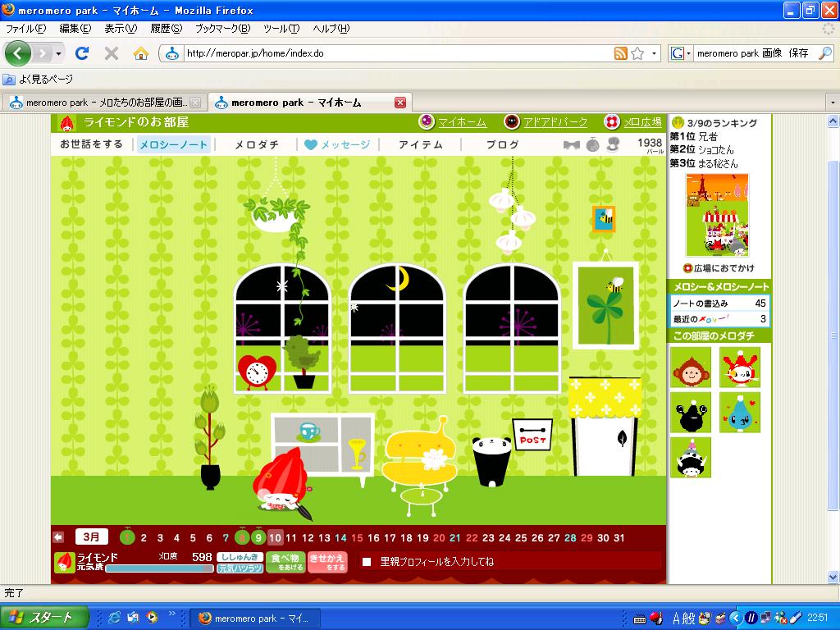This screenshot has height=630, width=840.
Task: Open the ファイル menu
Action: click(25, 29)
